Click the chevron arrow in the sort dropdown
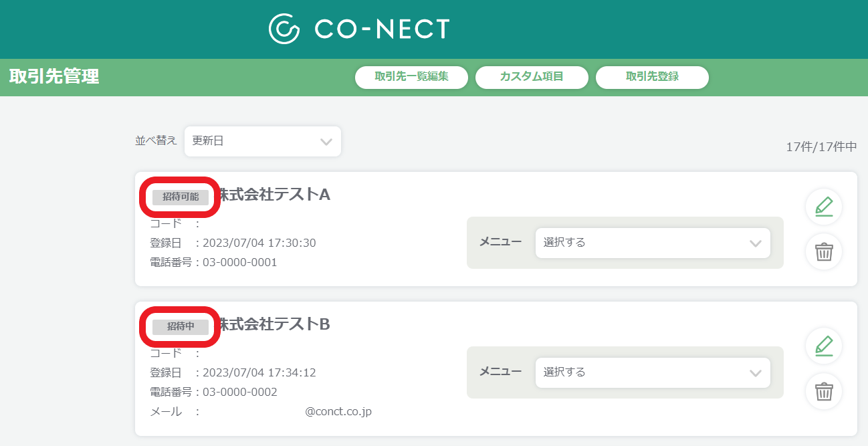This screenshot has height=446, width=868. pos(326,142)
